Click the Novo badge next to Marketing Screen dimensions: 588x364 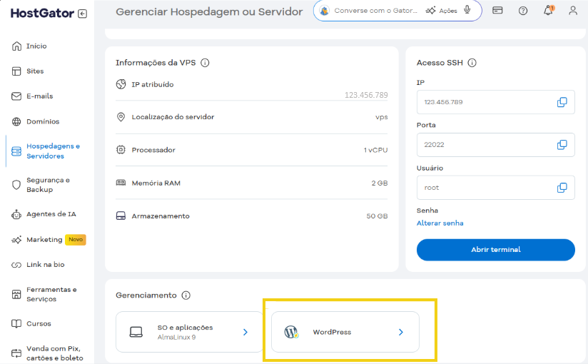(76, 239)
